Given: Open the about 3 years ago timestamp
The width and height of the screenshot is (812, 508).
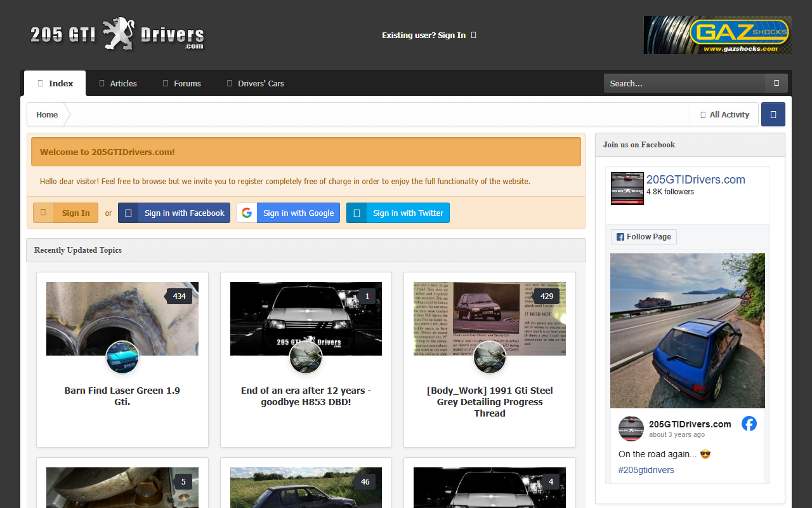Looking at the screenshot, I should click(x=677, y=435).
